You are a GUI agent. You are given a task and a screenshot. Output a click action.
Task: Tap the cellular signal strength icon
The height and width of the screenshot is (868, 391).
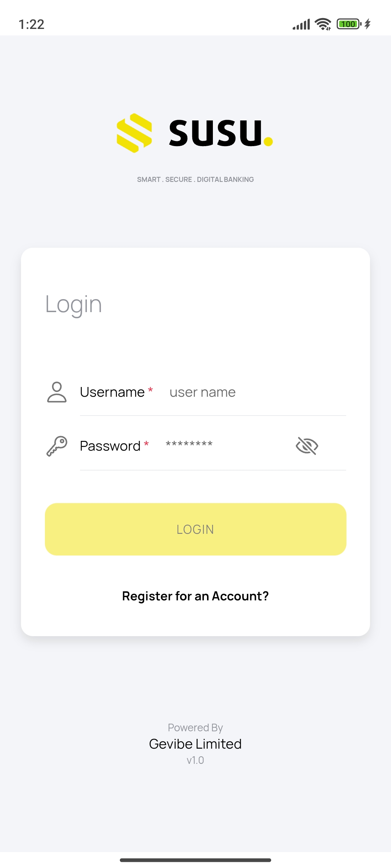tap(301, 24)
